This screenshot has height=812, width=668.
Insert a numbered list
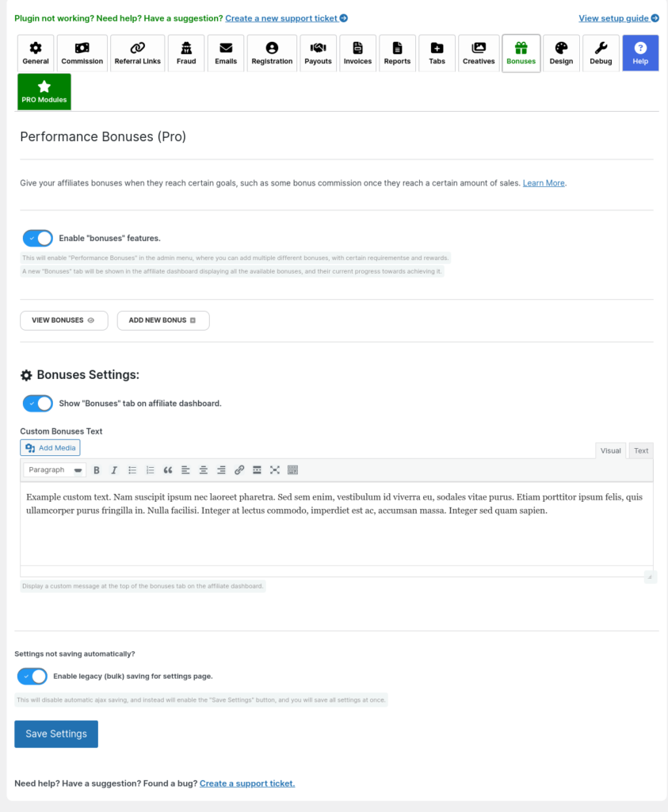[x=150, y=470]
